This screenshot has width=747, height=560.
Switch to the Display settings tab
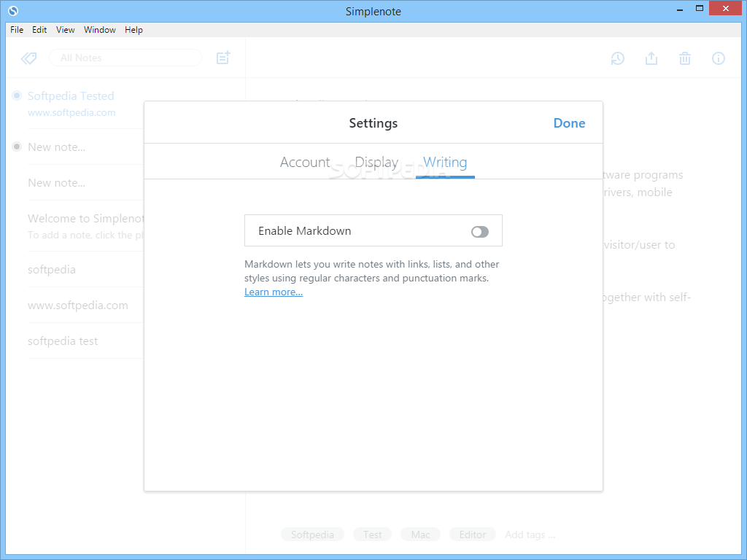pyautogui.click(x=376, y=163)
